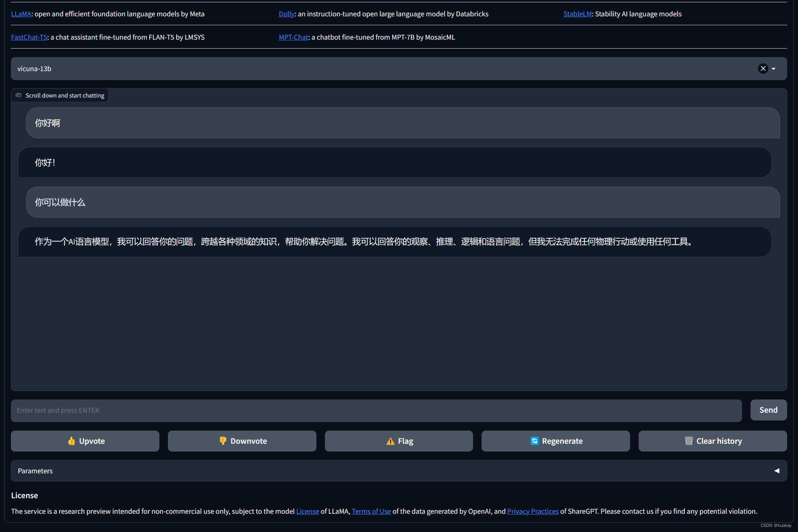Visit the MPT-Chat link
This screenshot has height=532, width=798.
pos(293,37)
